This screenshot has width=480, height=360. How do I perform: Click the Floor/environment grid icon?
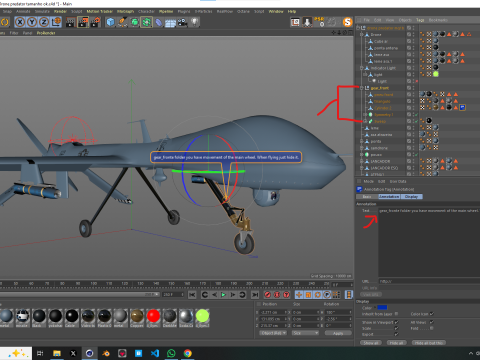170,23
